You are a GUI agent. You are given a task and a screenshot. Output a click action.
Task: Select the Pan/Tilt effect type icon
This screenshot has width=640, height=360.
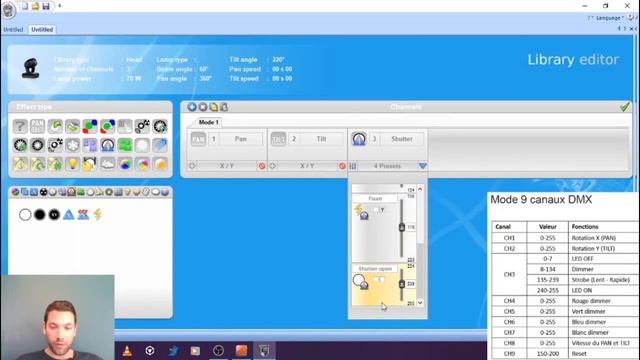37,127
